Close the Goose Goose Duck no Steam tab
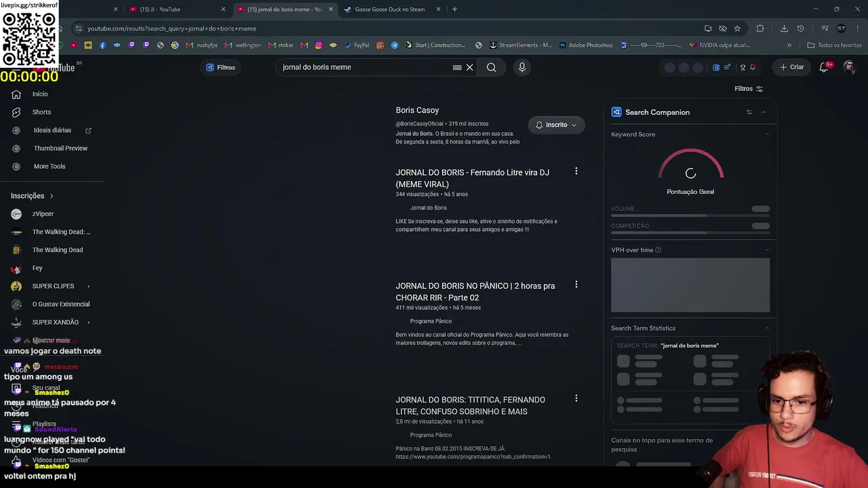This screenshot has height=488, width=868. point(438,9)
